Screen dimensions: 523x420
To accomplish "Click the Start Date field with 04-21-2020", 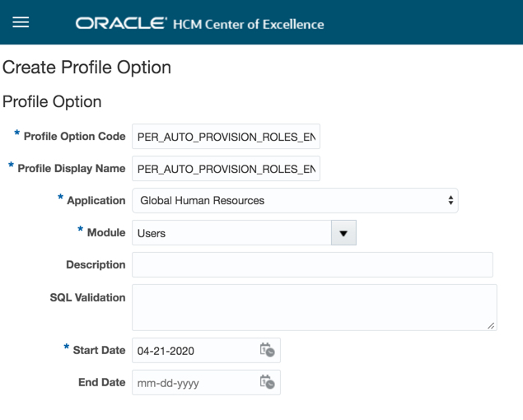I will point(194,351).
